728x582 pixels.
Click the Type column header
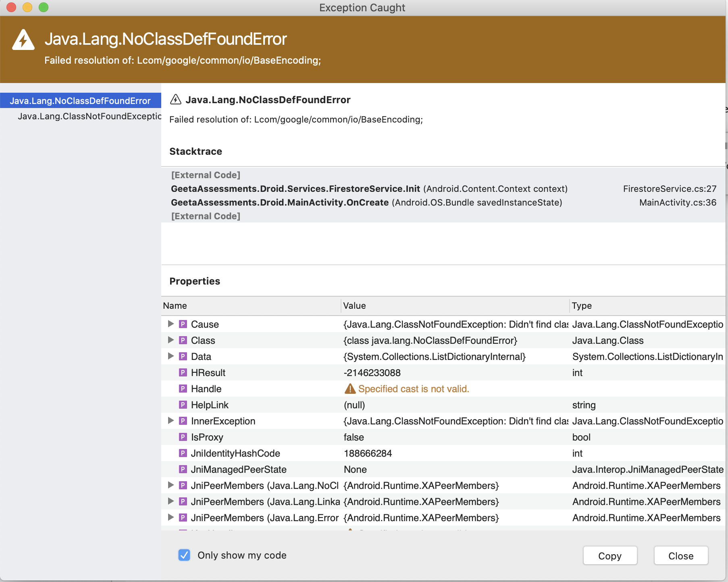[x=647, y=306]
